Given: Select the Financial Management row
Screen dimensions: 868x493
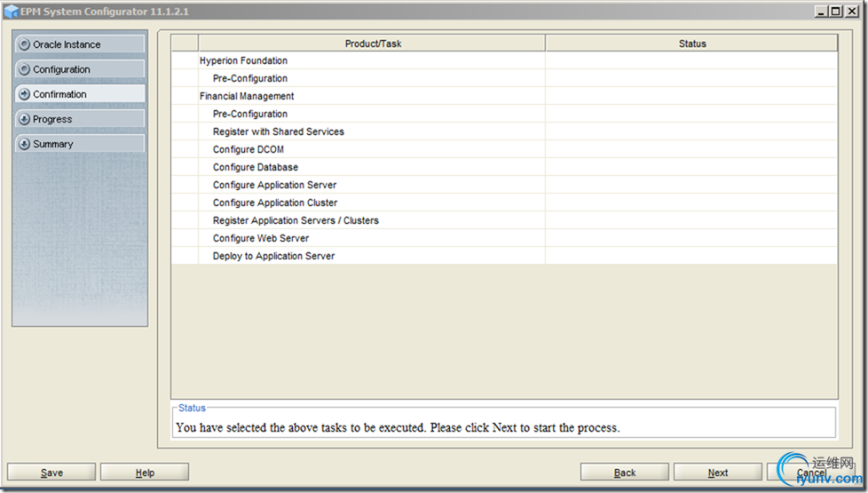Looking at the screenshot, I should pyautogui.click(x=504, y=96).
